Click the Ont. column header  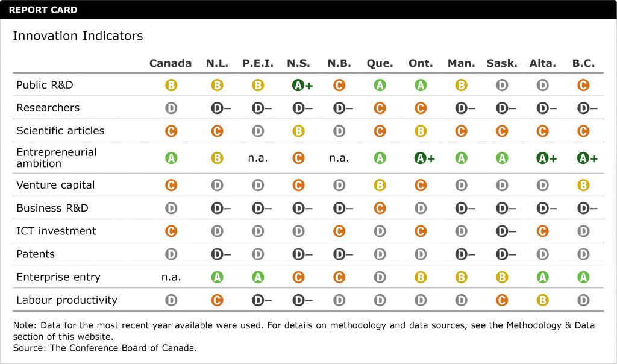pyautogui.click(x=421, y=63)
